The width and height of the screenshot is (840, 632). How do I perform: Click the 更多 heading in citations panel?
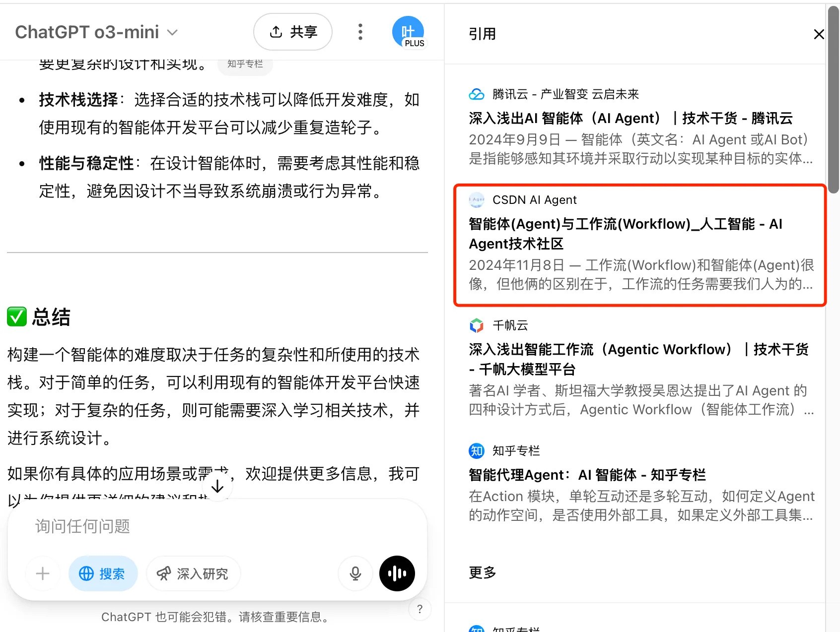[483, 572]
